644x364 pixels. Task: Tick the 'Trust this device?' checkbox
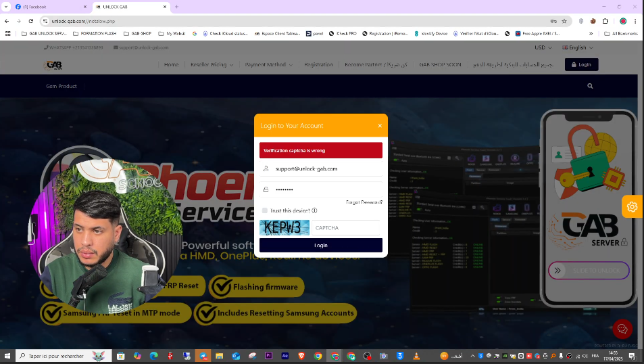tap(264, 210)
